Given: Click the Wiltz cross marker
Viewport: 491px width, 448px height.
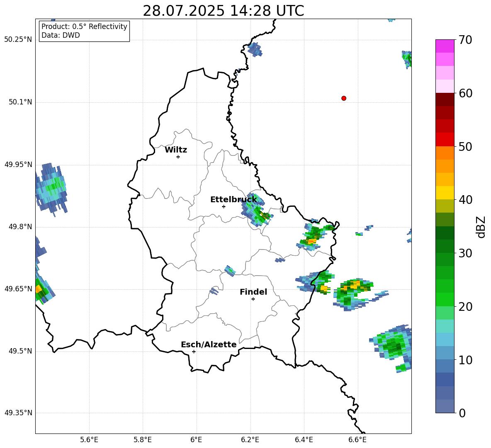Looking at the screenshot, I should point(178,157).
